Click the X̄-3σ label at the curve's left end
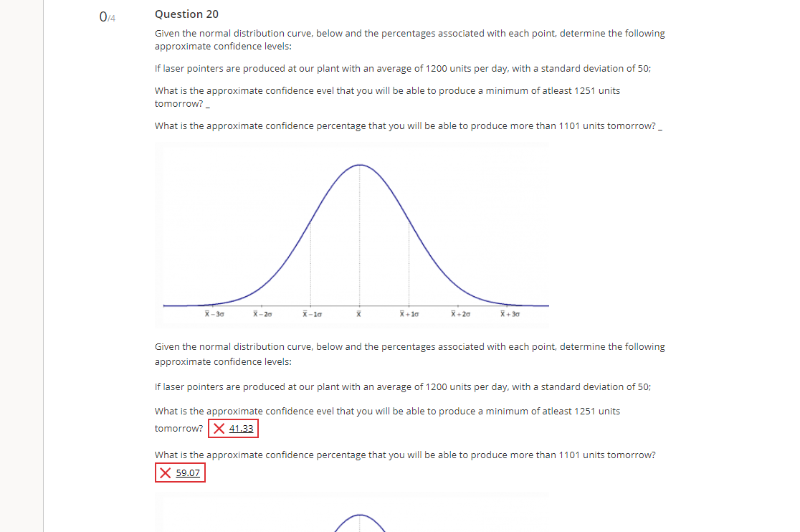This screenshot has width=800, height=532. coord(213,313)
